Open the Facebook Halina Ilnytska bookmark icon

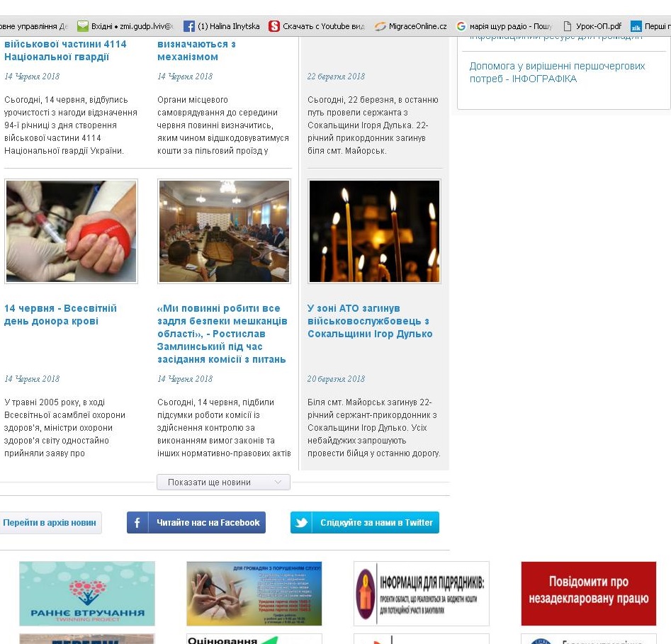click(x=188, y=26)
